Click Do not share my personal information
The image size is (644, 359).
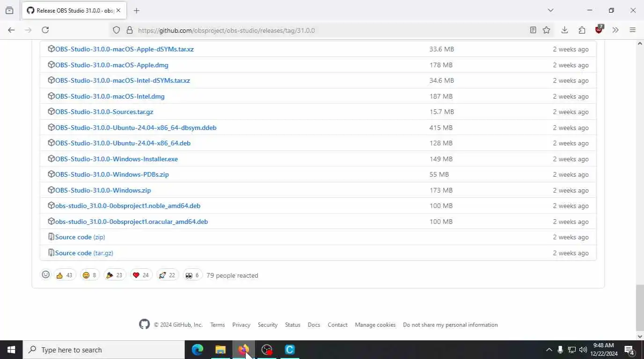pos(450,325)
